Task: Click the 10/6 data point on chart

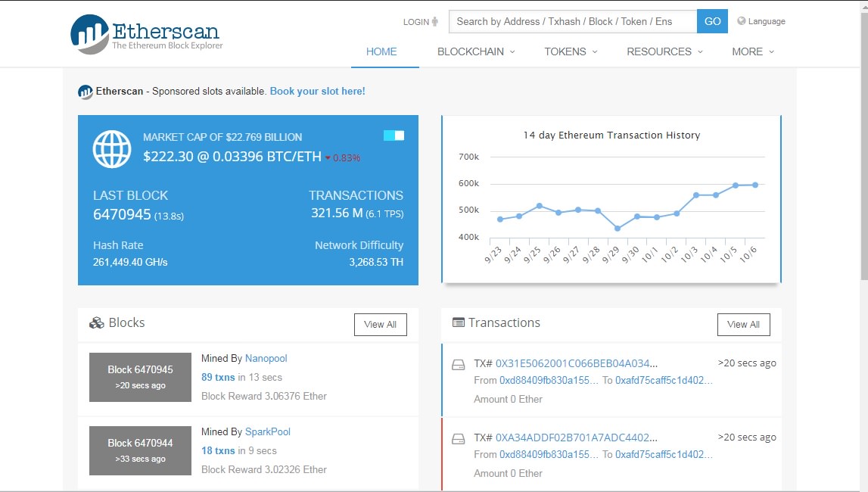Action: point(755,185)
